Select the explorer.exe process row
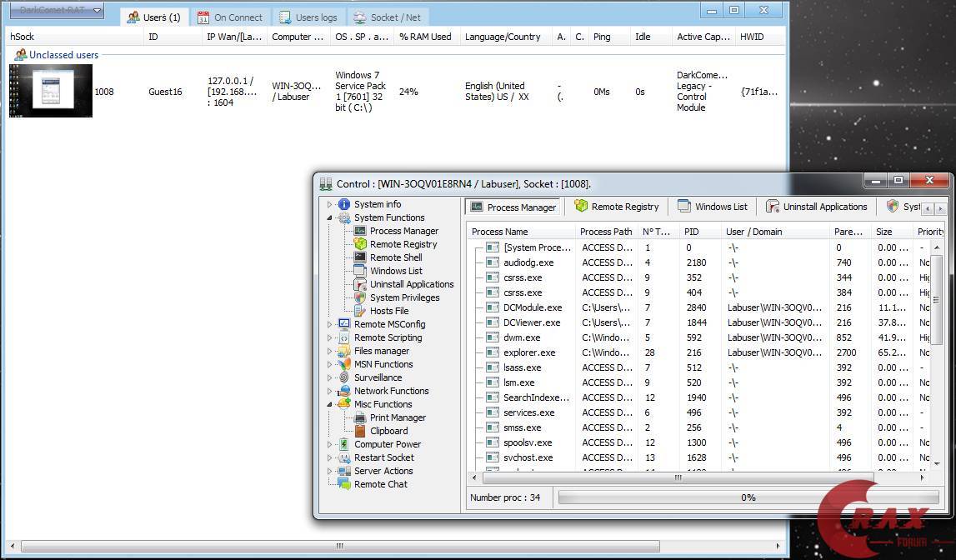956x560 pixels. coord(529,352)
